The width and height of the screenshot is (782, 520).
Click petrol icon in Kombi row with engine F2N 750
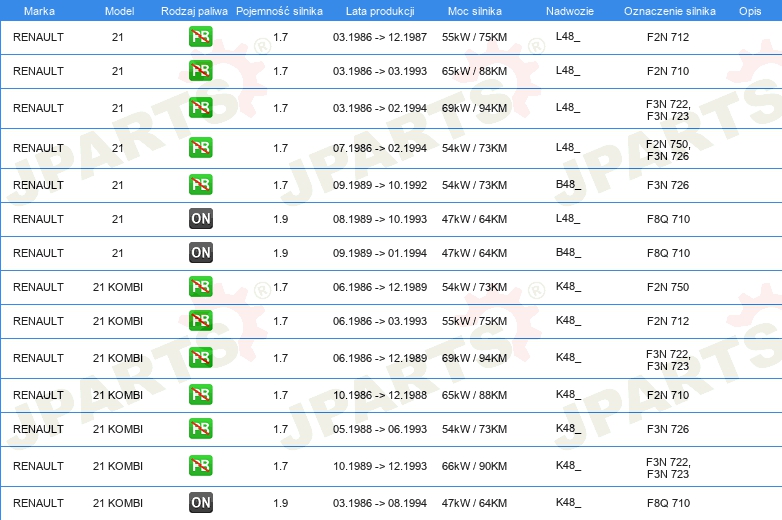pyautogui.click(x=200, y=286)
